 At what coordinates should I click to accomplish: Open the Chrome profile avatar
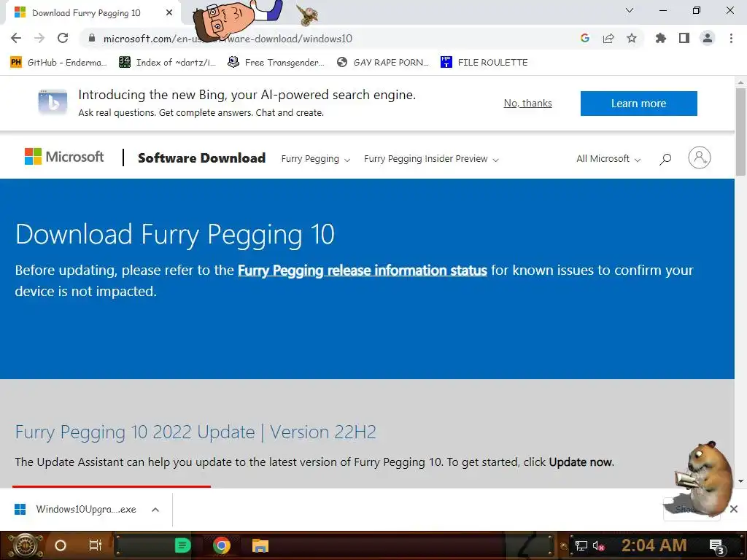[708, 38]
